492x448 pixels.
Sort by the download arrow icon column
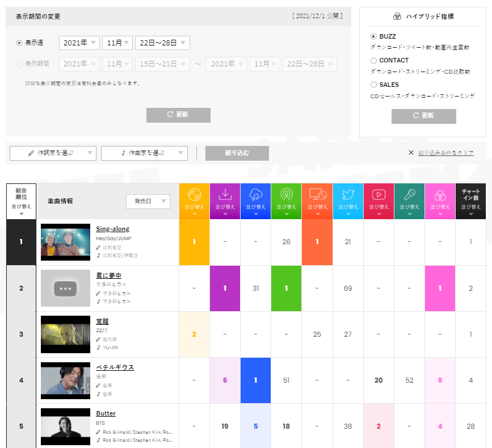225,201
